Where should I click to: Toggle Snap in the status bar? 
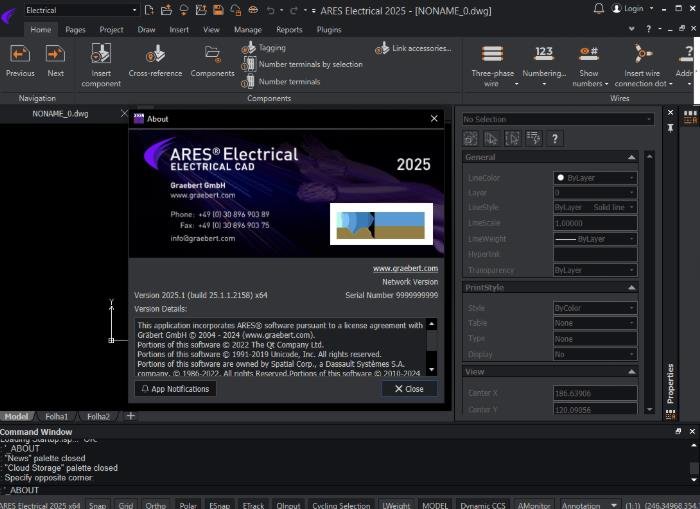(x=97, y=505)
